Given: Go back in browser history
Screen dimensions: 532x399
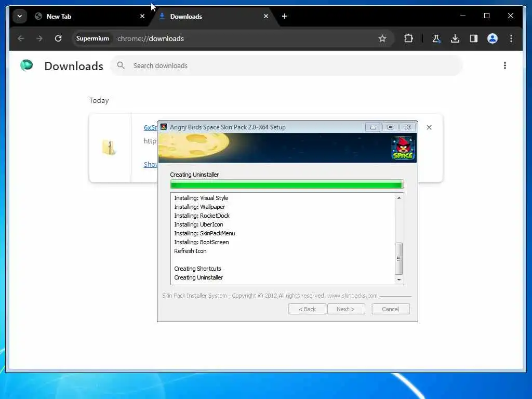Looking at the screenshot, I should click(x=21, y=38).
